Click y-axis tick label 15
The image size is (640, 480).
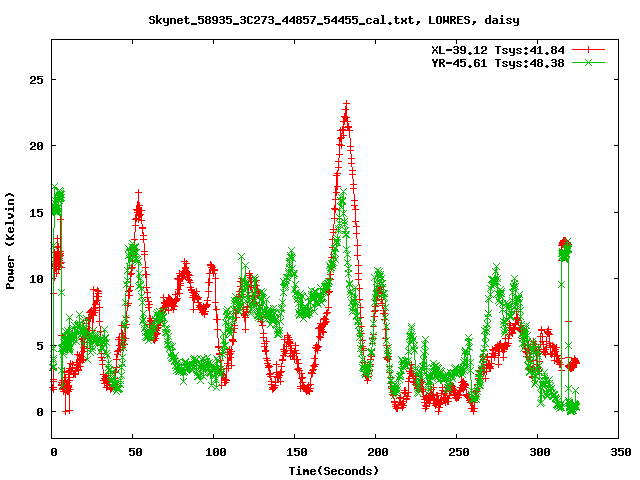[36, 213]
